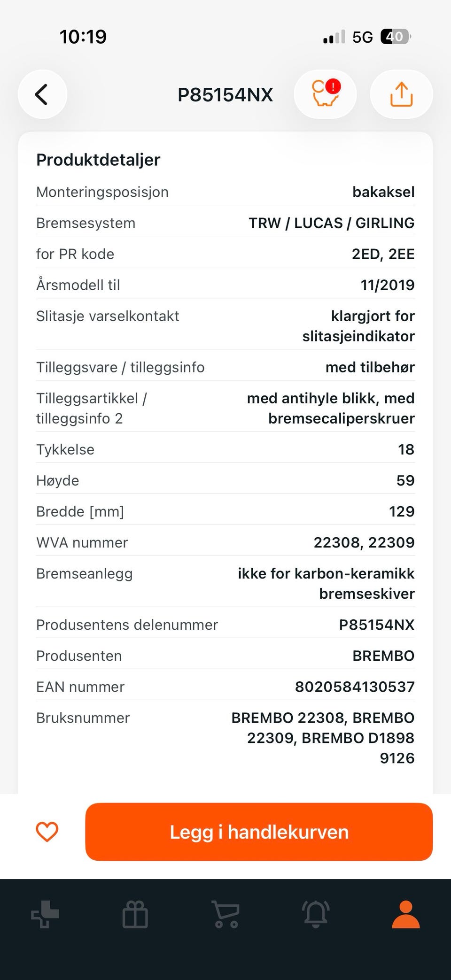Screen dimensions: 451x980
Task: Tap the Produktdetaljer heading
Action: click(98, 160)
